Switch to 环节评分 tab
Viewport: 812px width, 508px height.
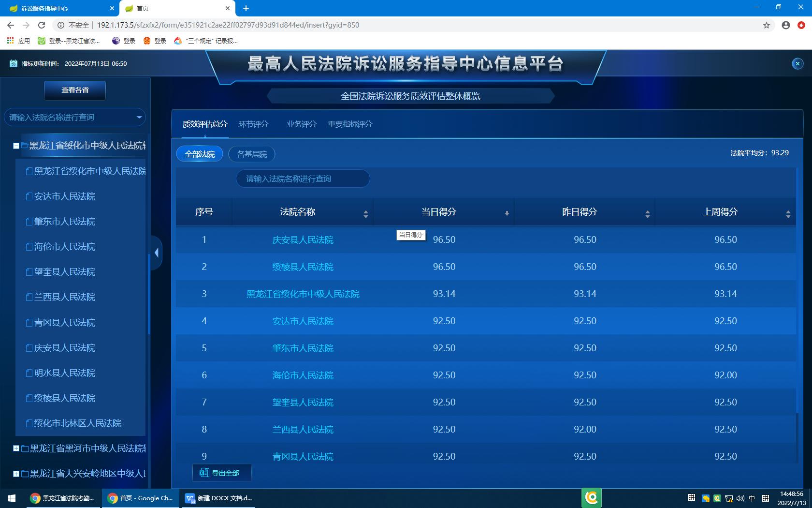point(253,124)
